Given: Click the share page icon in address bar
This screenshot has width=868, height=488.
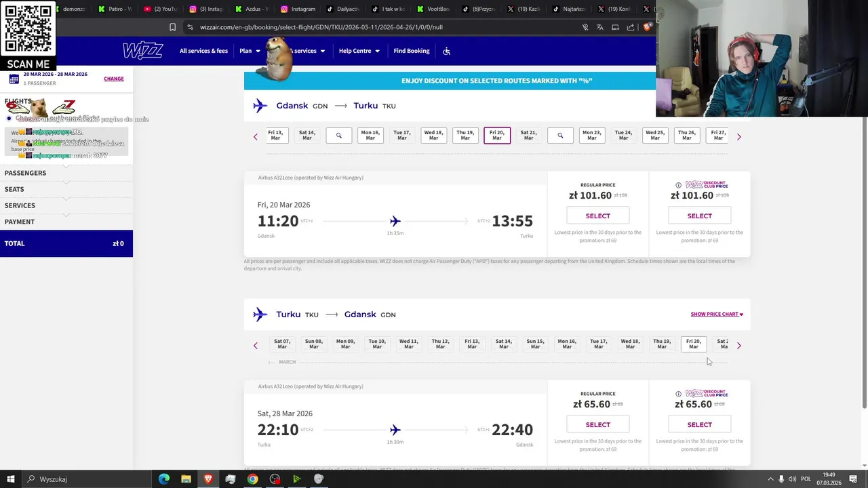Looking at the screenshot, I should (x=631, y=27).
